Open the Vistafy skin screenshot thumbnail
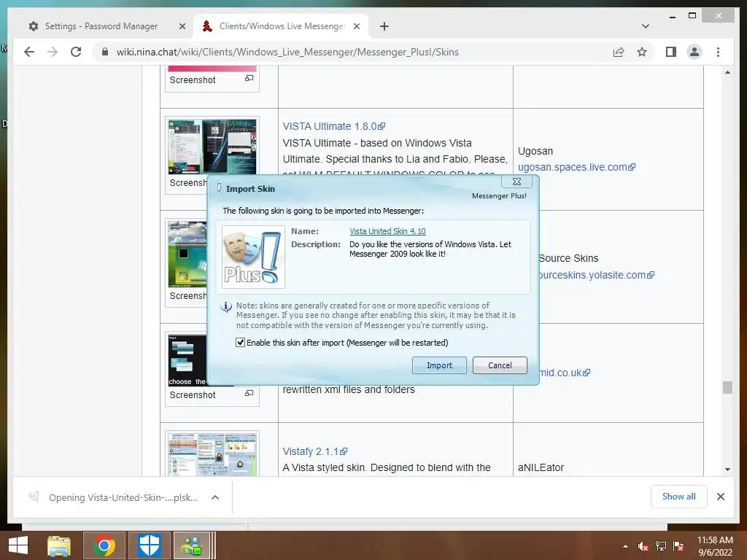 212,455
